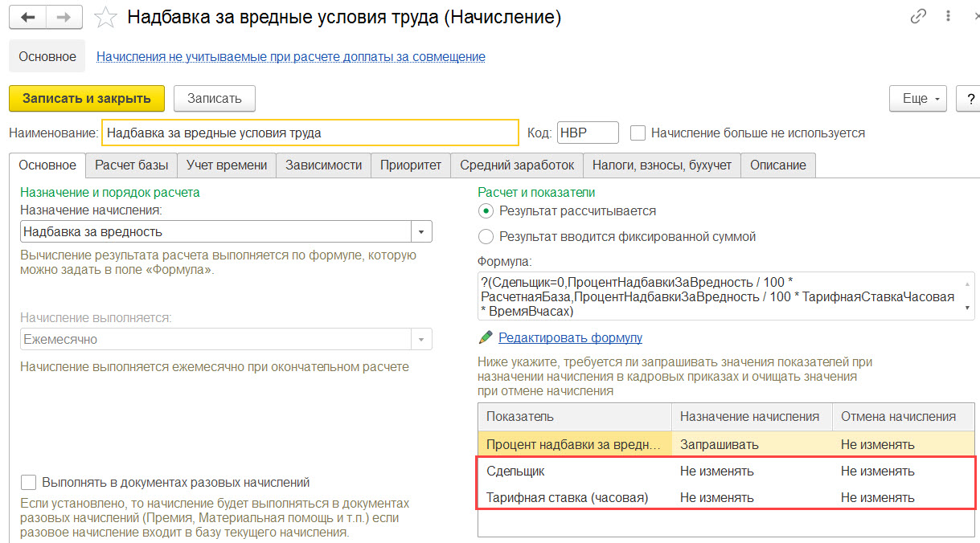Click Не изменять in Сдельщик's Отмена column
Screen dimensions: 980x543
[904, 471]
